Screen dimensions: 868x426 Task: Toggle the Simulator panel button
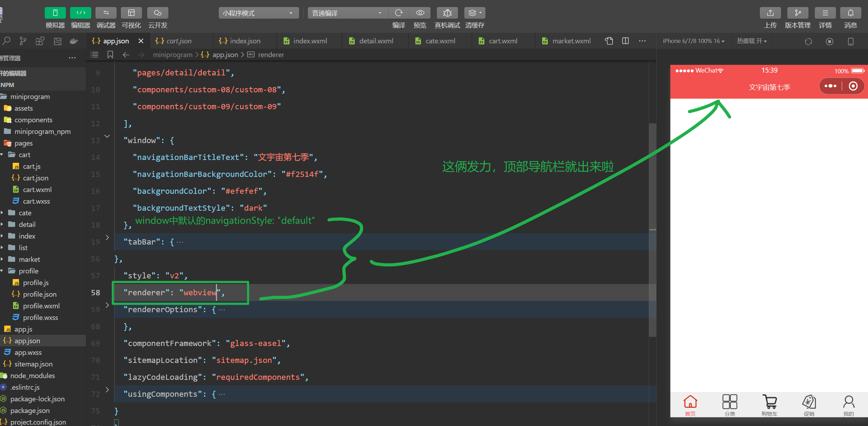point(55,13)
